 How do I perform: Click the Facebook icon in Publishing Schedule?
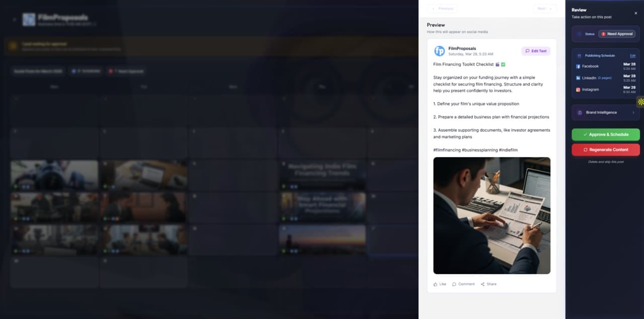click(x=578, y=66)
